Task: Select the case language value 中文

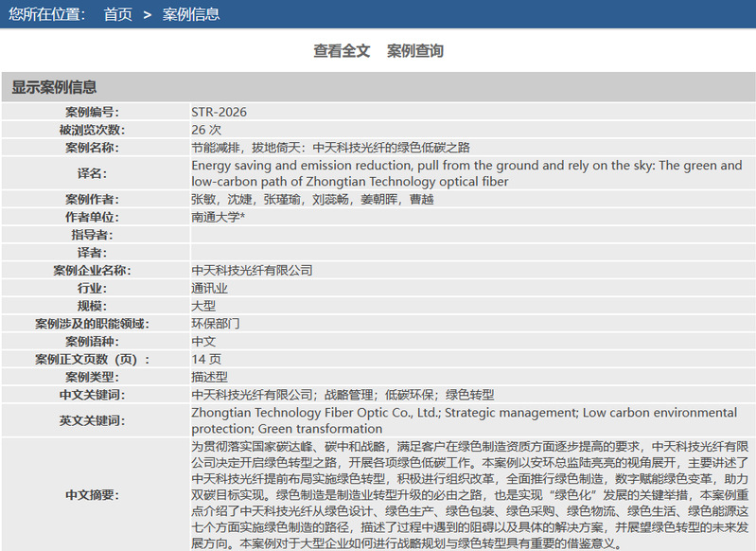Action: click(x=203, y=341)
